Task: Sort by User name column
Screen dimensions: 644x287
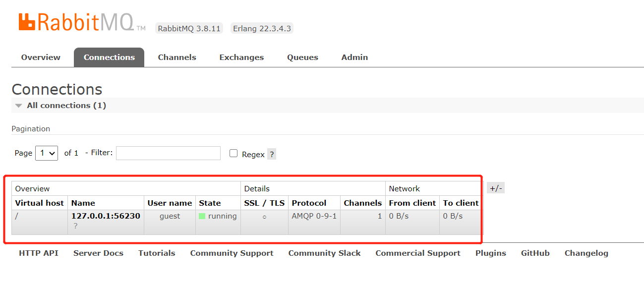Action: pyautogui.click(x=170, y=203)
